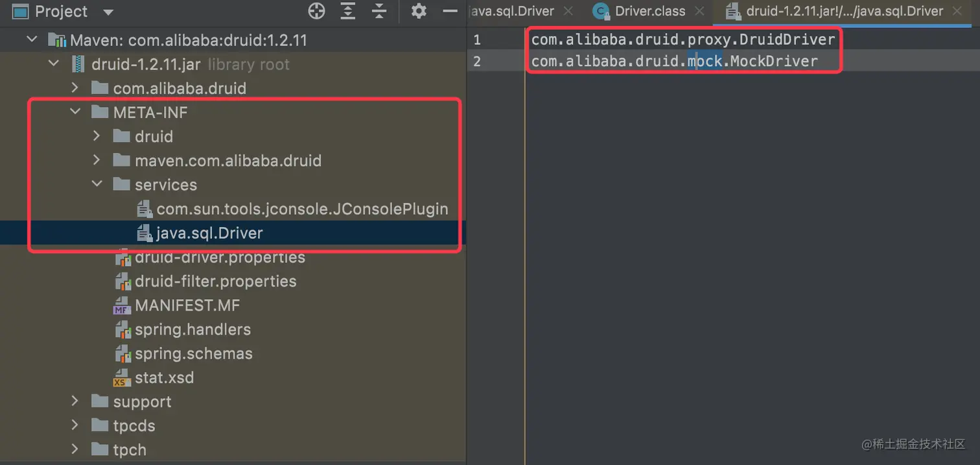Expand the support folder
This screenshot has width=980, height=465.
click(x=75, y=401)
